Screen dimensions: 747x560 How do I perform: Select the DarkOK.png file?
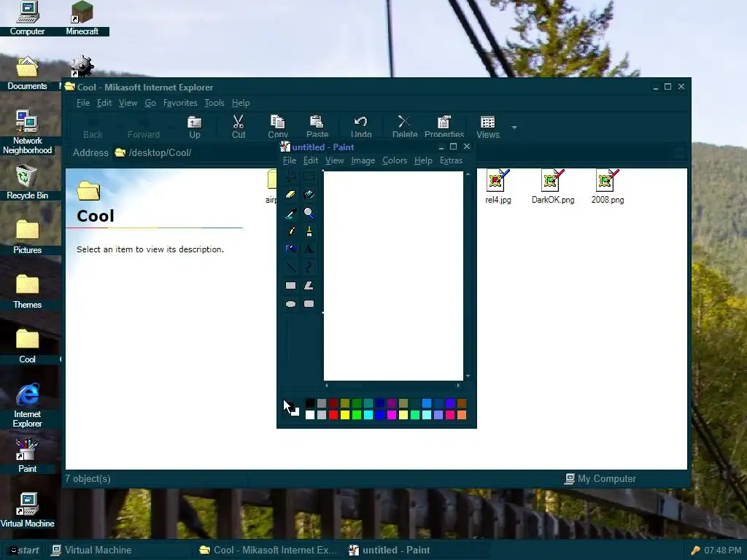553,186
